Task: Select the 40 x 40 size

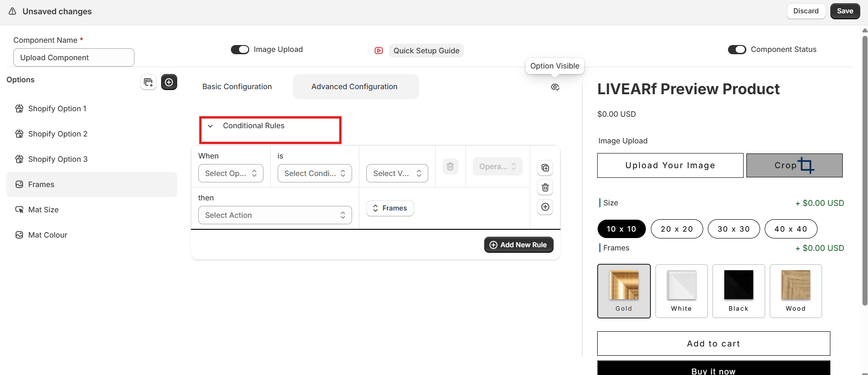Action: tap(791, 229)
